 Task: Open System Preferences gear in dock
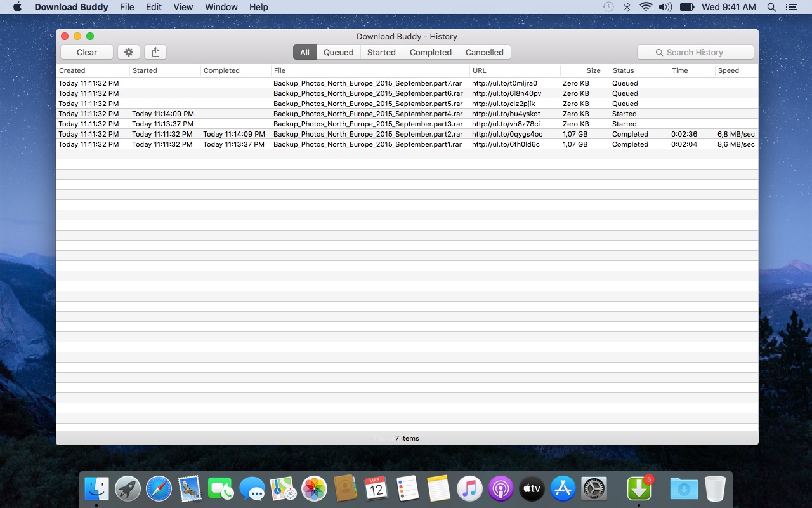(x=594, y=489)
